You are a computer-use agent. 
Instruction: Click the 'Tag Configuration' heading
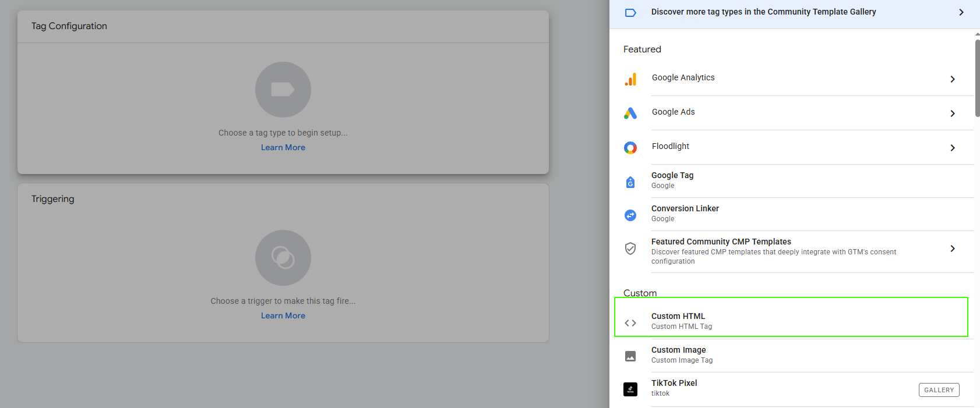point(69,26)
